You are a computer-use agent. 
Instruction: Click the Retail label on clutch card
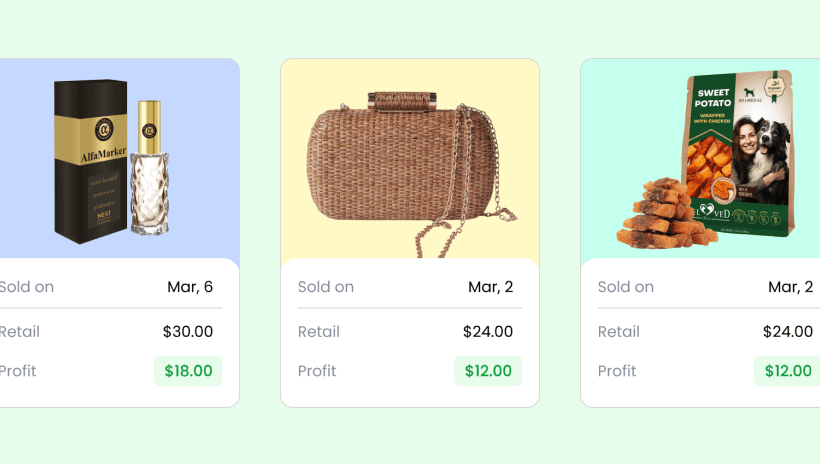tap(318, 332)
